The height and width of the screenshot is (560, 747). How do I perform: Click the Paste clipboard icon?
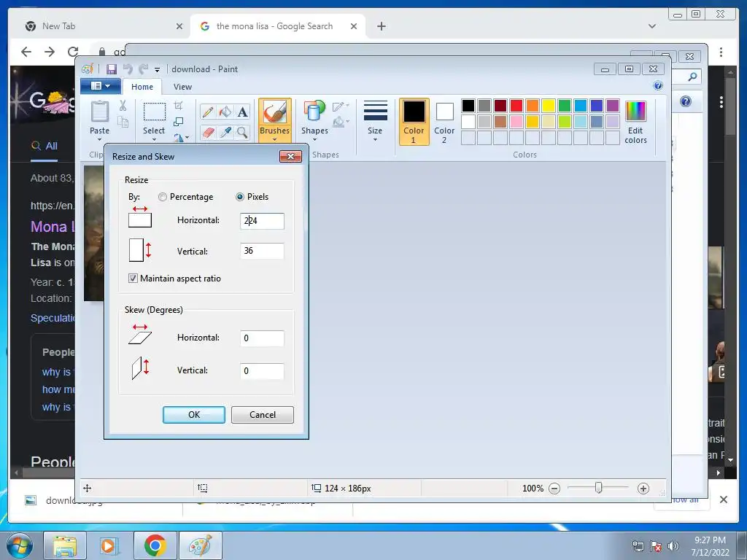[x=99, y=112]
